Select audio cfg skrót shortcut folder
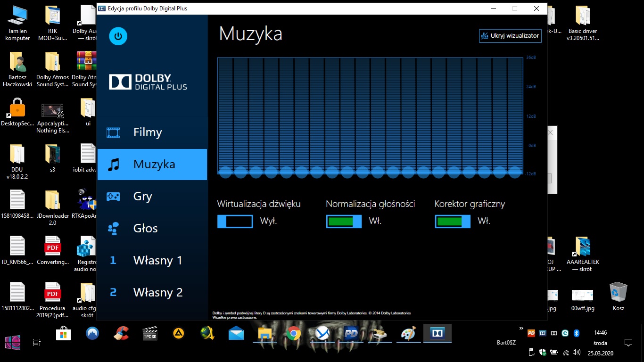 pyautogui.click(x=88, y=300)
